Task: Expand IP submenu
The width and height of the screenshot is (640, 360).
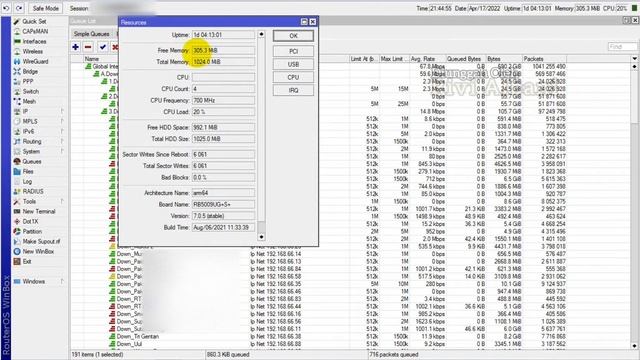Action: pyautogui.click(x=62, y=111)
